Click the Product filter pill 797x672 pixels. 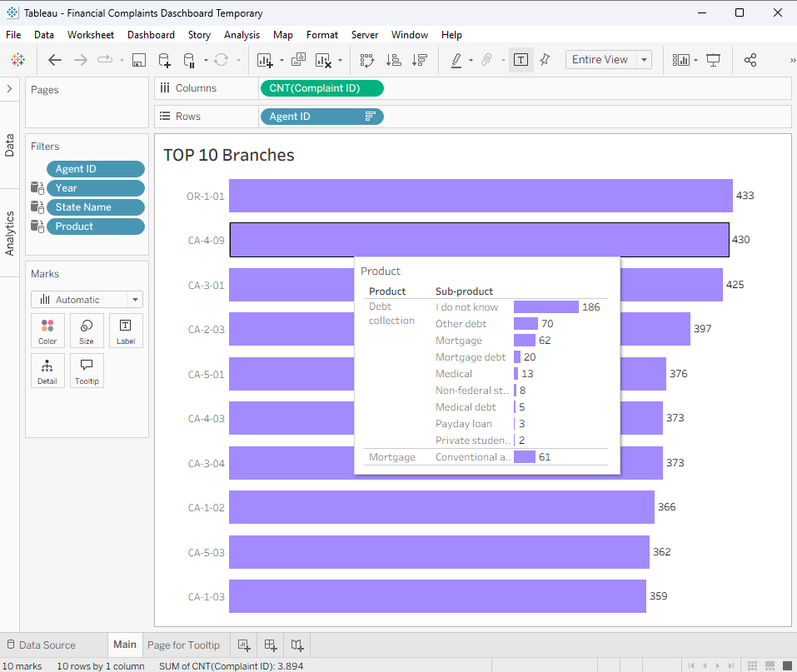tap(96, 226)
